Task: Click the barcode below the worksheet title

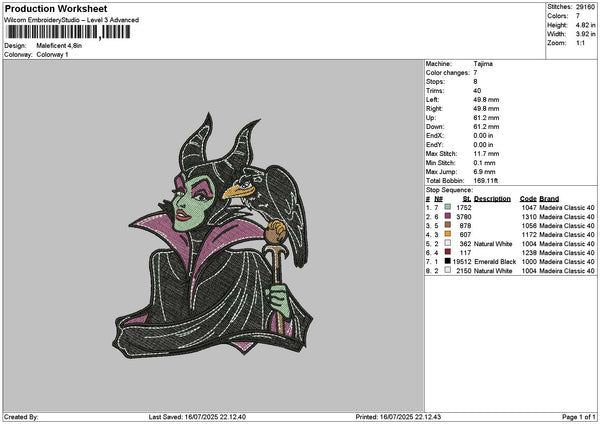Action: 68,32
